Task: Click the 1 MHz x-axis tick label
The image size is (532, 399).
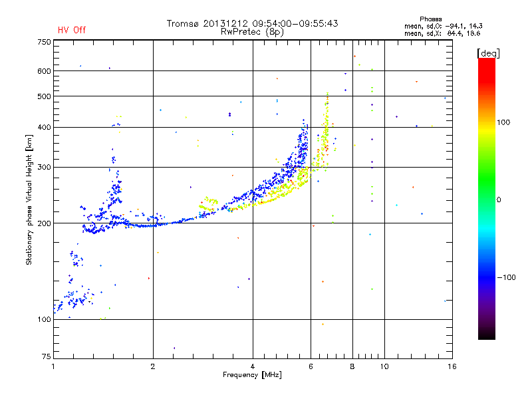Action: click(x=53, y=366)
